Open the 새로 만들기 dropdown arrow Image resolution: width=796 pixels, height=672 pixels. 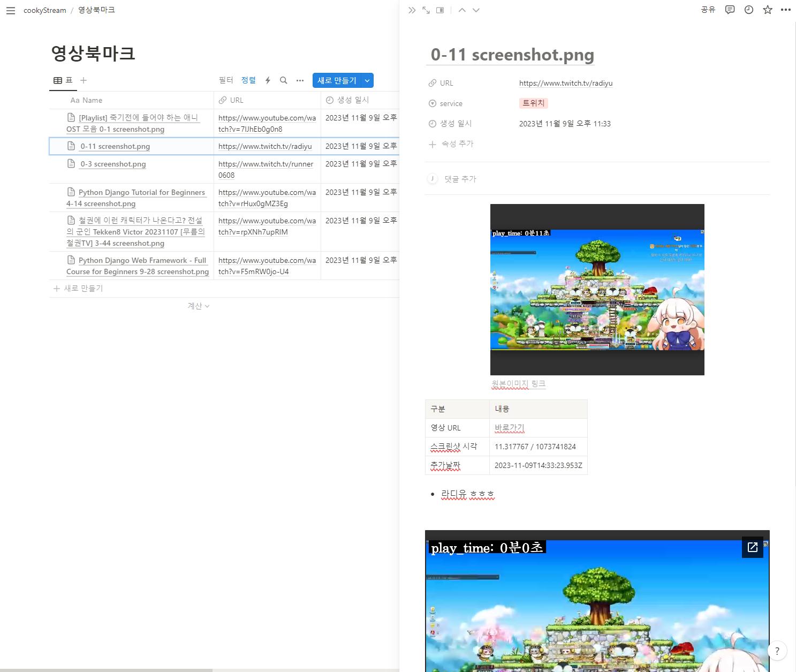click(x=367, y=80)
